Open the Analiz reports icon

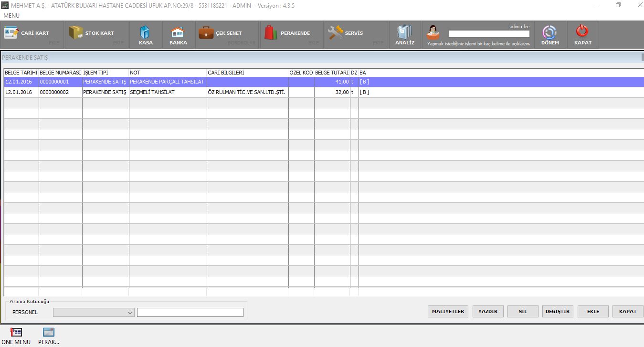click(x=404, y=32)
